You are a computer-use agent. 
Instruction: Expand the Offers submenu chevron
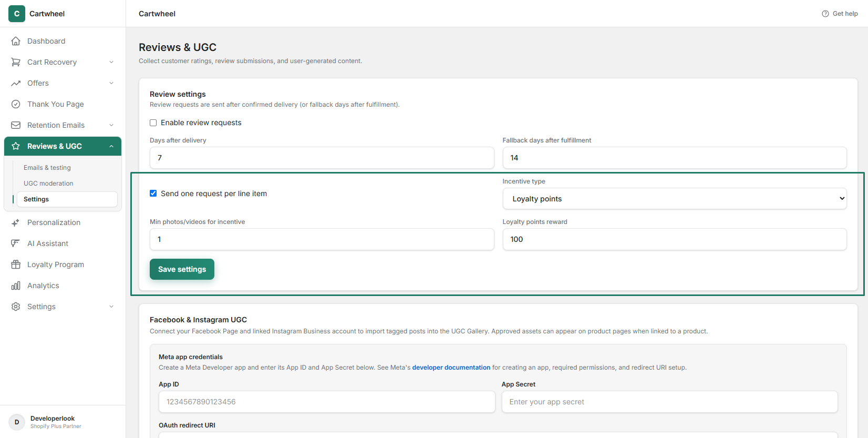(111, 83)
